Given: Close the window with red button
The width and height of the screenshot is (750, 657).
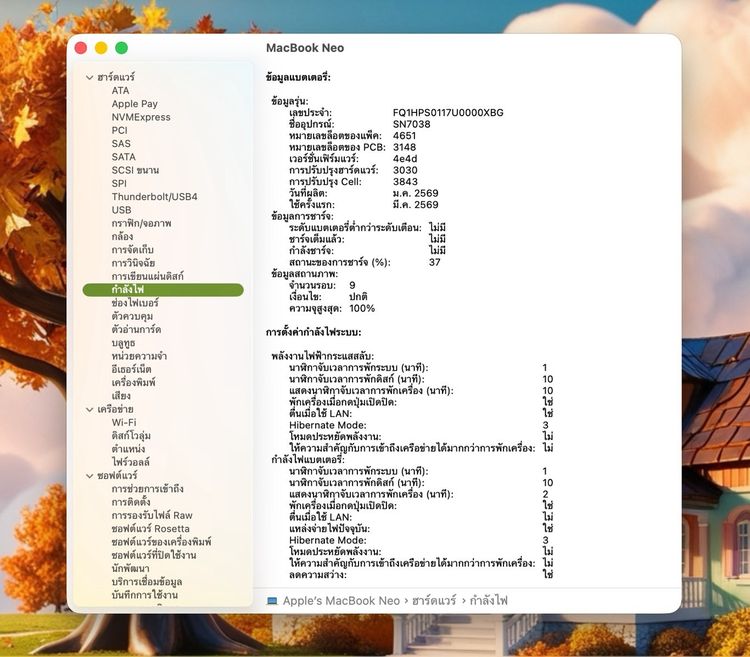Looking at the screenshot, I should coord(81,48).
